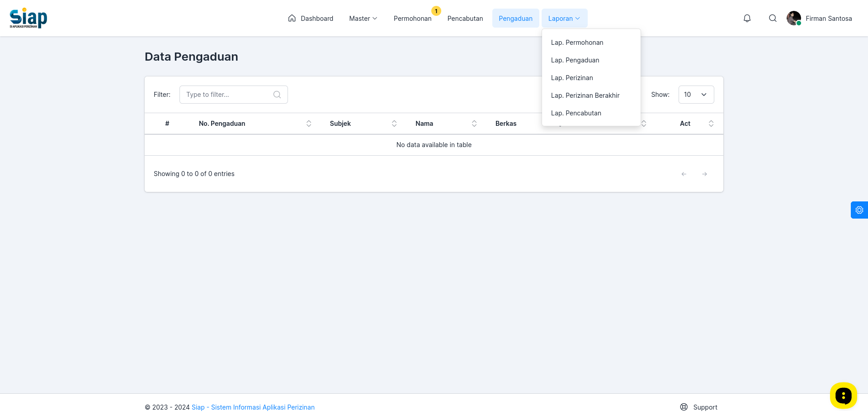Go to previous page arrow in pagination

tap(684, 174)
